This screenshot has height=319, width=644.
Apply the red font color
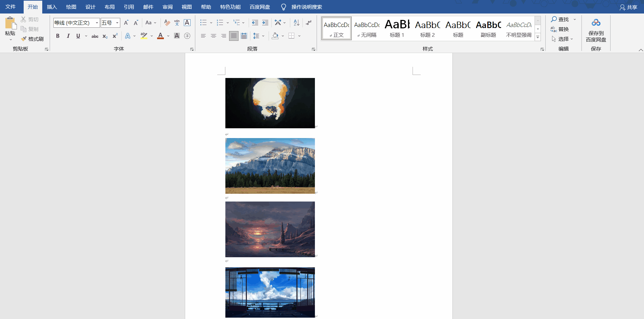click(x=160, y=36)
